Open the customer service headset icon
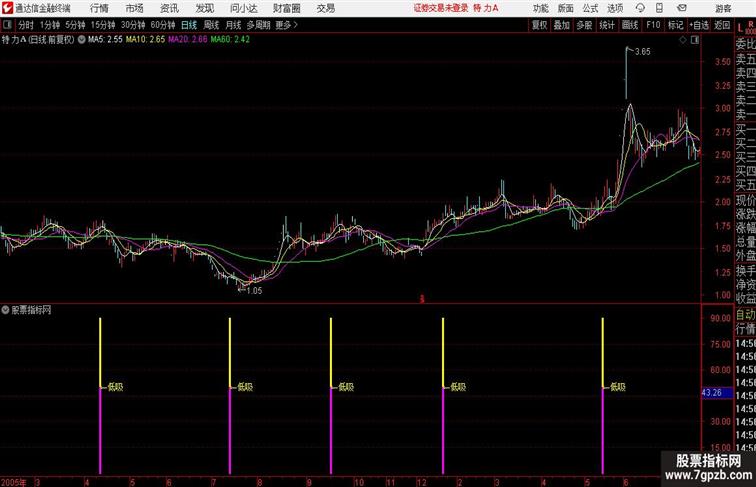Image resolution: width=756 pixels, height=487 pixels. point(640,8)
